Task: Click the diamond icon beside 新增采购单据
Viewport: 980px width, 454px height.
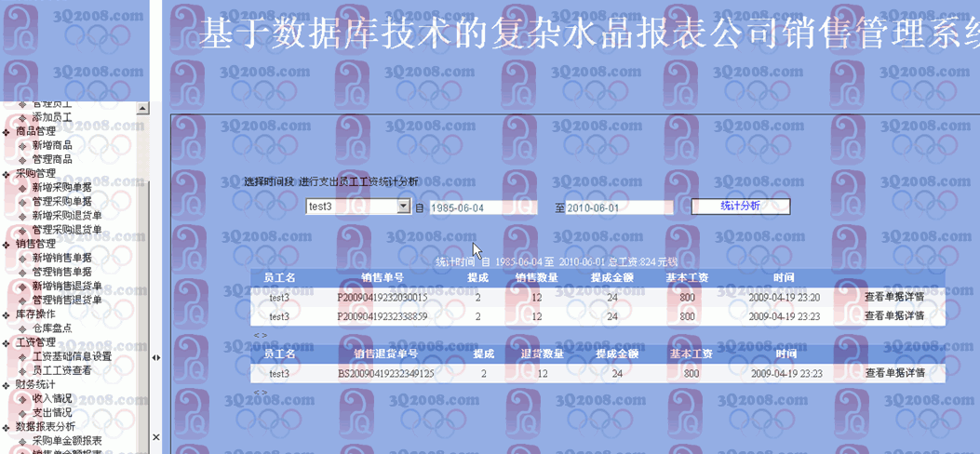Action: click(23, 188)
